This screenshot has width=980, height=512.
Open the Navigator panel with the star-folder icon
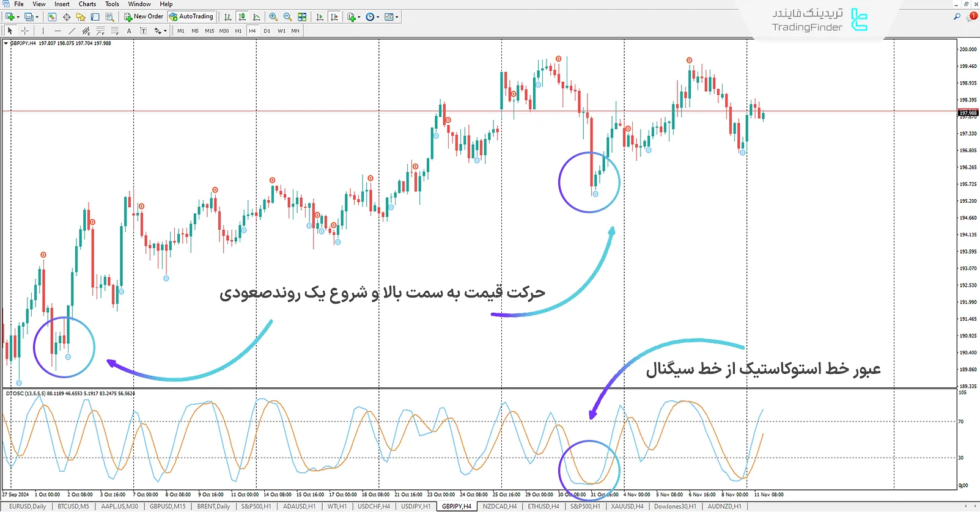pyautogui.click(x=81, y=17)
